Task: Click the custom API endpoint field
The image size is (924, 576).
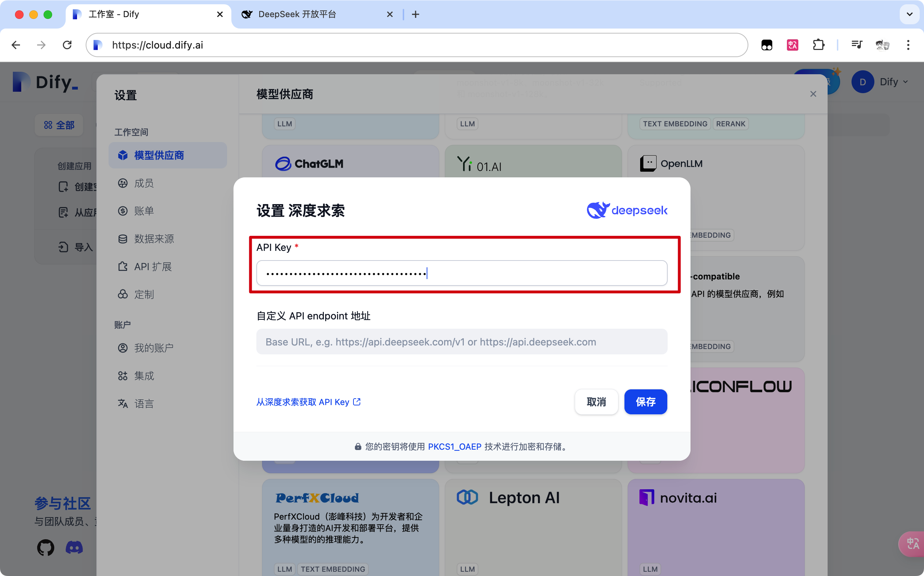Action: [462, 342]
